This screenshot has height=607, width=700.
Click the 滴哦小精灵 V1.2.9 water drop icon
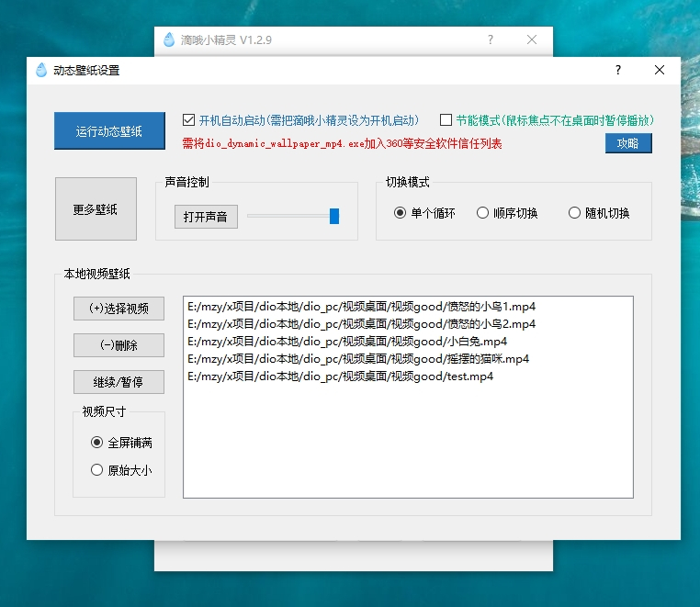coord(169,39)
